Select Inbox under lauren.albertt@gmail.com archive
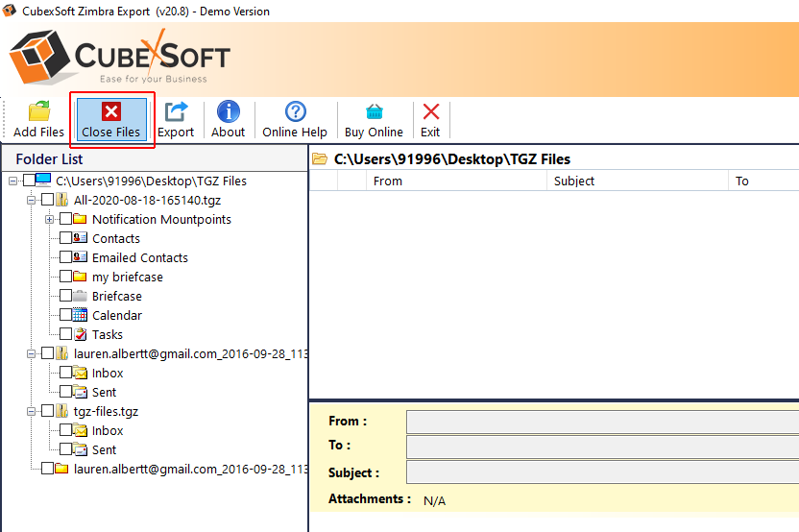Screen dimensions: 799x532 tap(108, 373)
